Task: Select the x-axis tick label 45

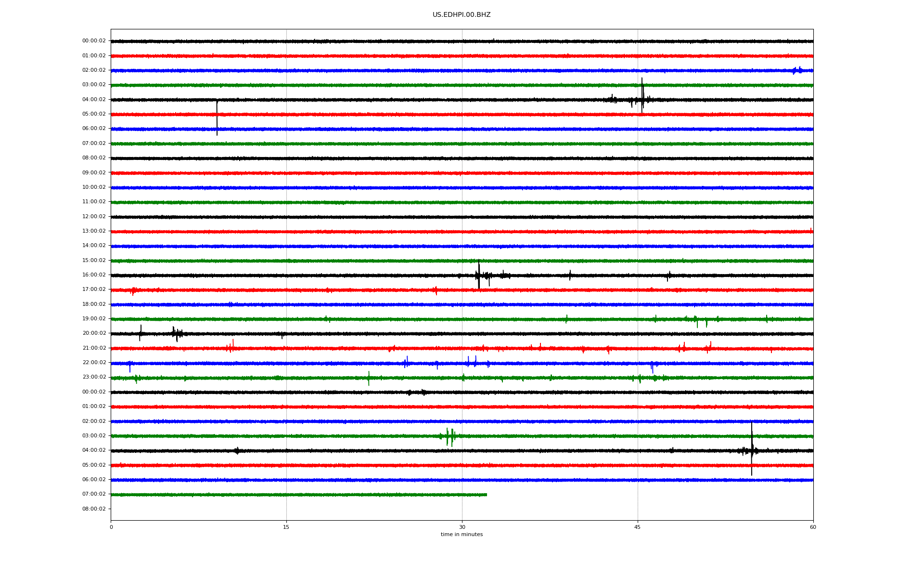Action: click(638, 527)
